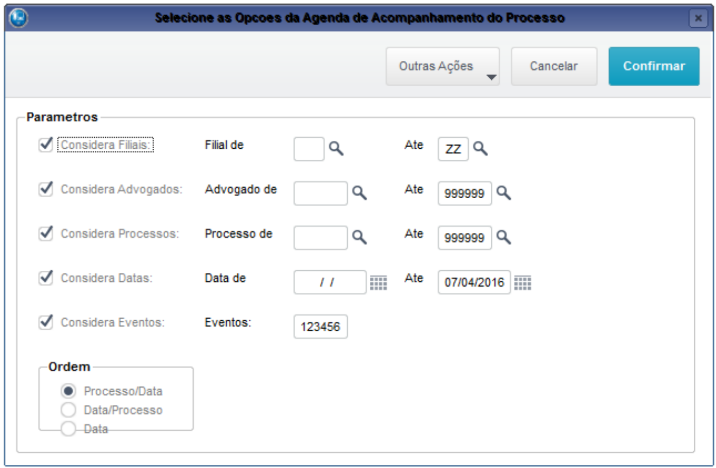This screenshot has width=716, height=468.
Task: Open the calendar for Data de
Action: point(378,283)
